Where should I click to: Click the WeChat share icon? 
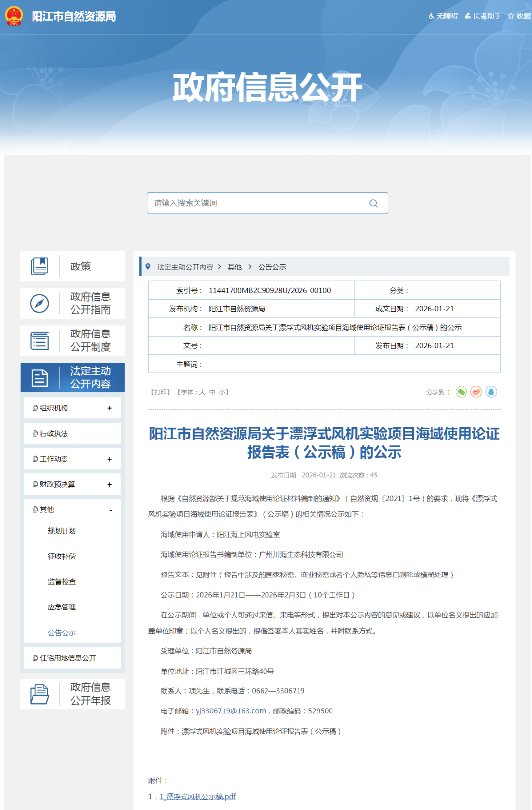coord(461,392)
